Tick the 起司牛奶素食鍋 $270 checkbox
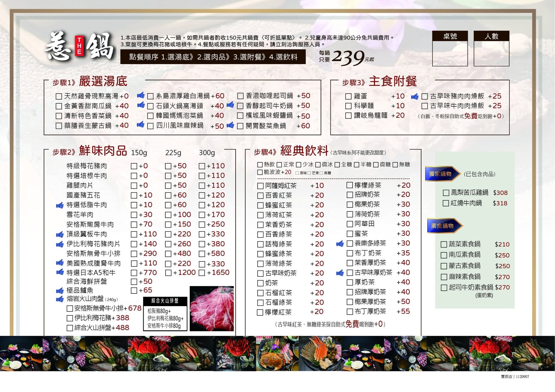The height and width of the screenshot is (392, 555). 444,288
